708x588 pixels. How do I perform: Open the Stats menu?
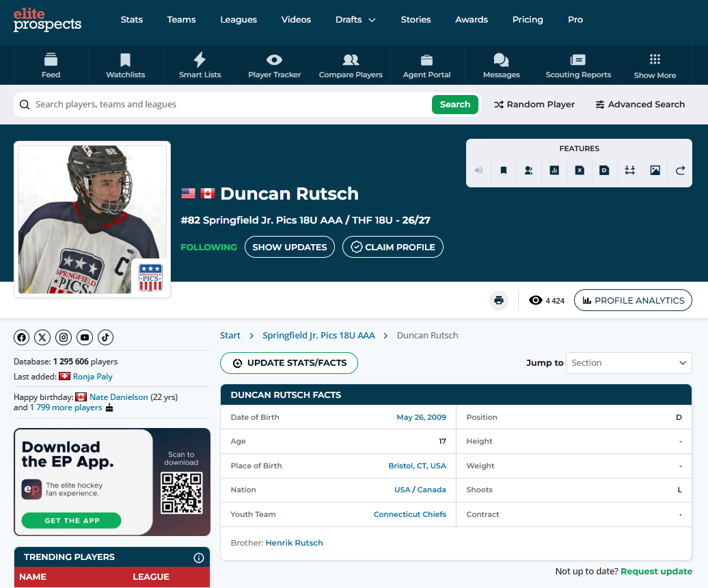[132, 19]
